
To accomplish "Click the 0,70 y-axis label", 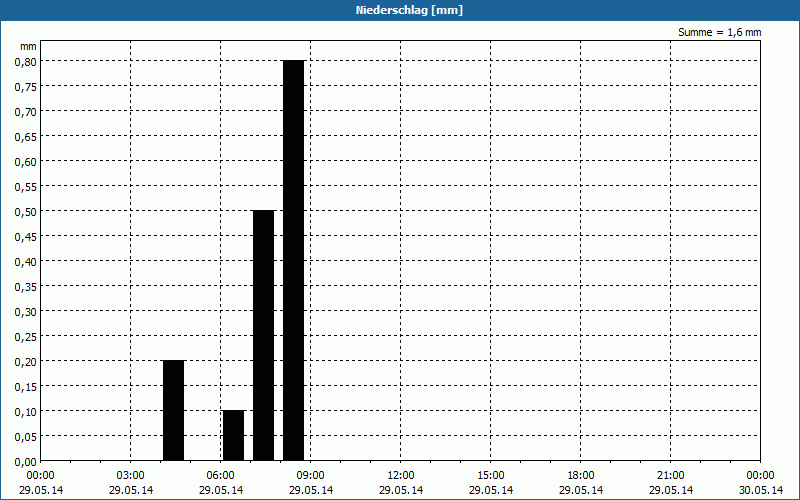I will [x=26, y=112].
